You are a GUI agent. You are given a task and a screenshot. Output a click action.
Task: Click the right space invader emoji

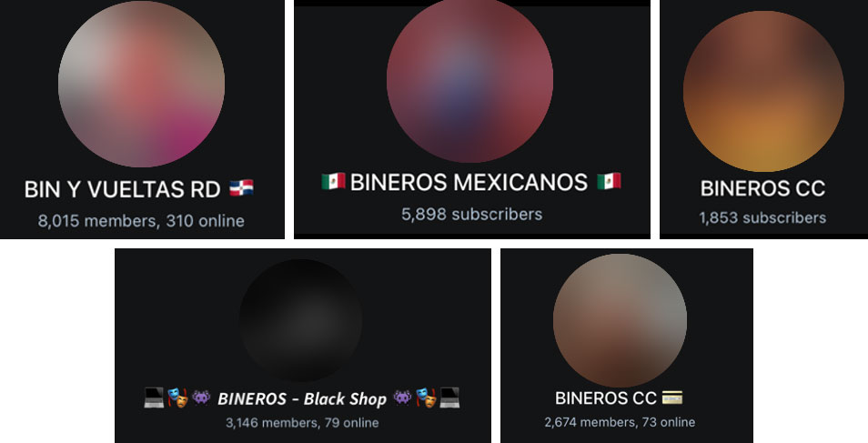tap(402, 398)
